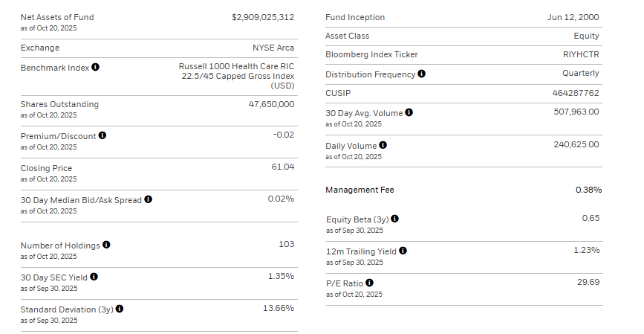Click the Daily Volume info icon
Viewport: 644px width, 334px height.
tap(383, 146)
